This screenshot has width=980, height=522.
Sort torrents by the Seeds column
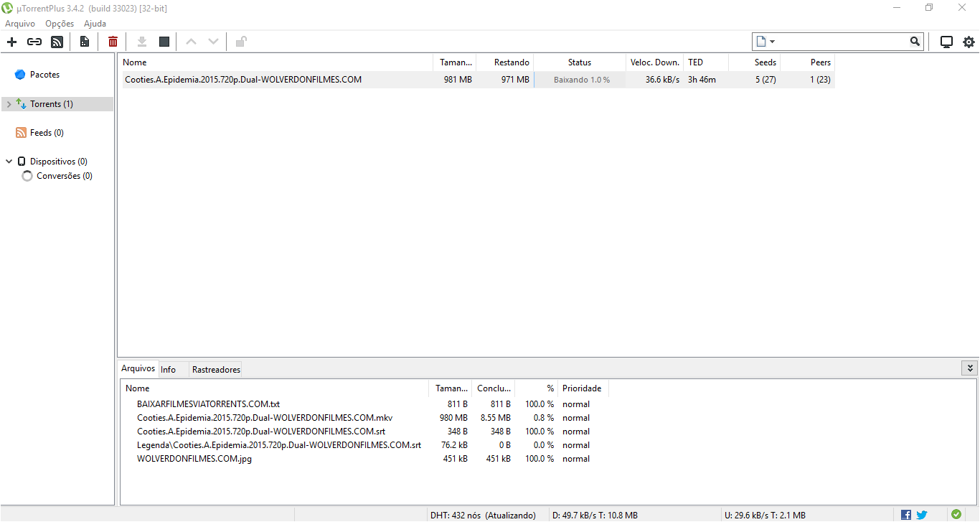point(755,62)
